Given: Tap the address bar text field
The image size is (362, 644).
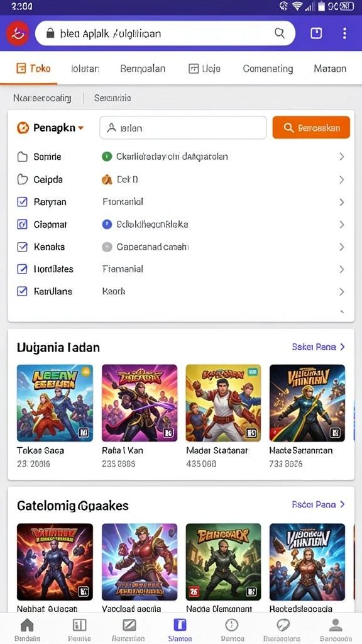Looking at the screenshot, I should (165, 33).
